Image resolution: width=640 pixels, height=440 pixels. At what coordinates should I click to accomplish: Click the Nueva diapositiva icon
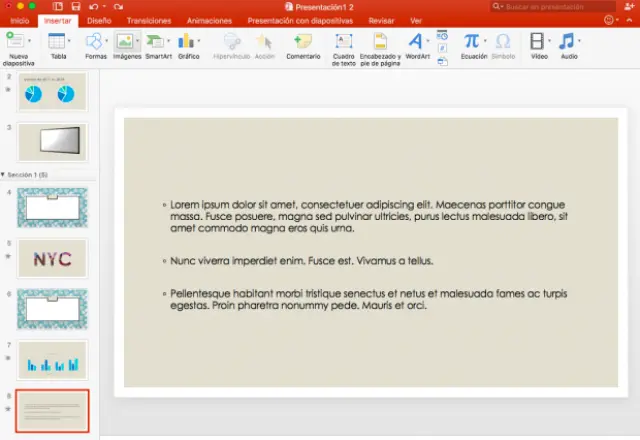pyautogui.click(x=15, y=42)
